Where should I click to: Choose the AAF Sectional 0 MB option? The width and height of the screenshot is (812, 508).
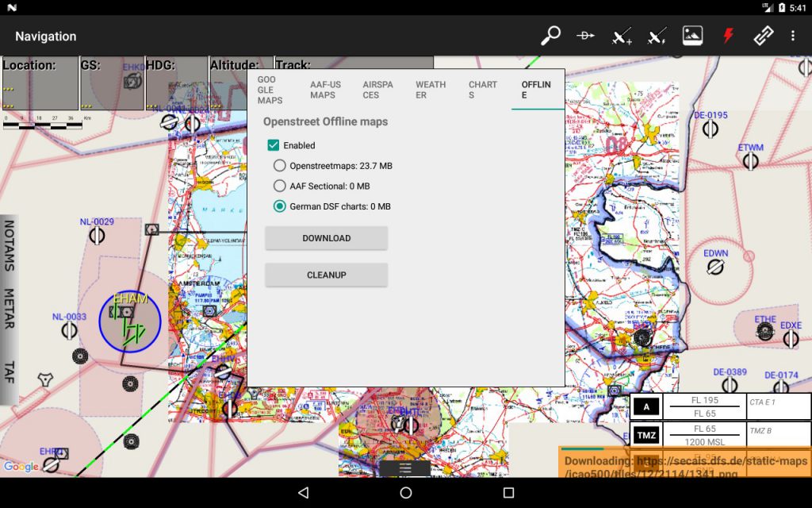[x=279, y=186]
